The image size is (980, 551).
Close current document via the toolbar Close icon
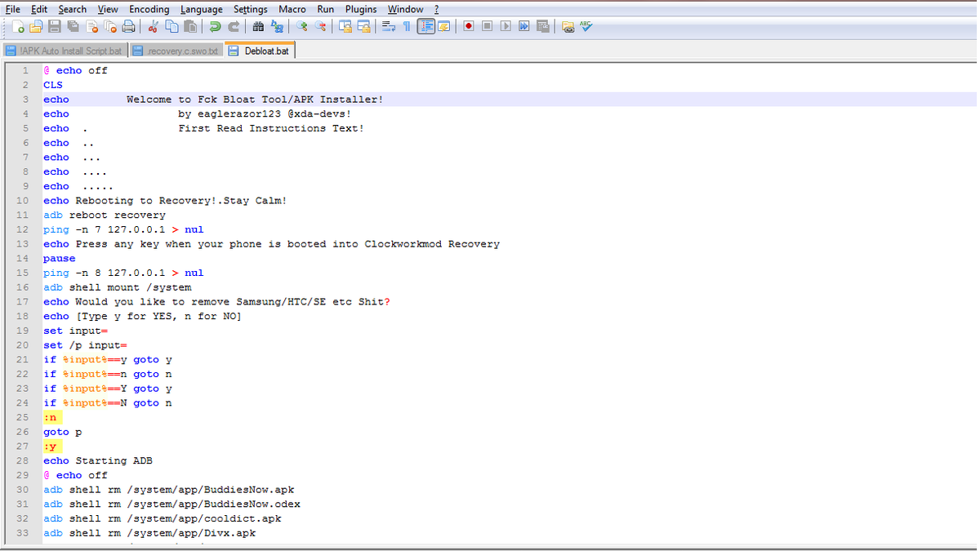coord(91,26)
